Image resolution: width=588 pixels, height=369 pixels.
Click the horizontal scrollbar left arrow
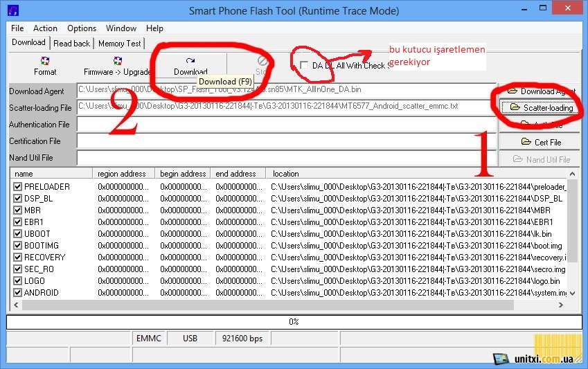tap(16, 305)
